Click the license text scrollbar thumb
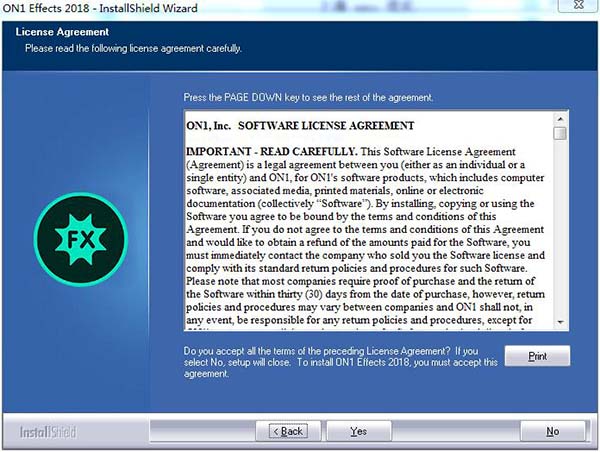 560,134
